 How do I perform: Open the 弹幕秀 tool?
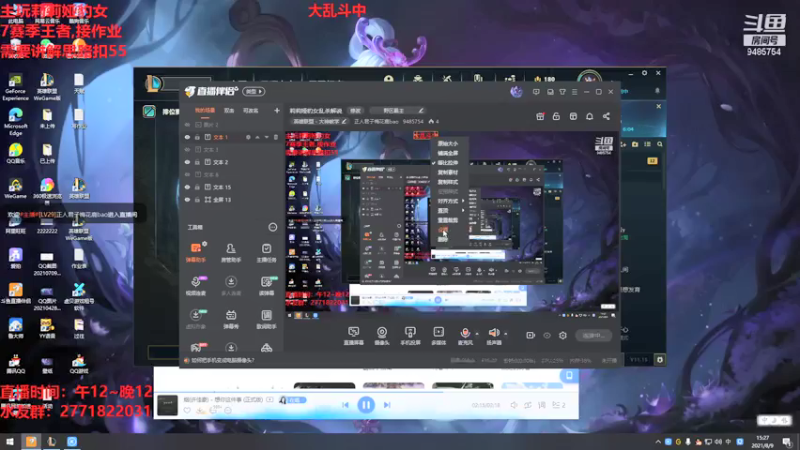tap(231, 319)
